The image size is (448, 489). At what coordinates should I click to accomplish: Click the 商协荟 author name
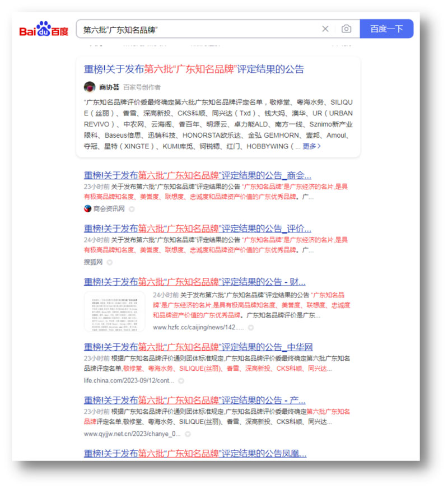pyautogui.click(x=109, y=87)
